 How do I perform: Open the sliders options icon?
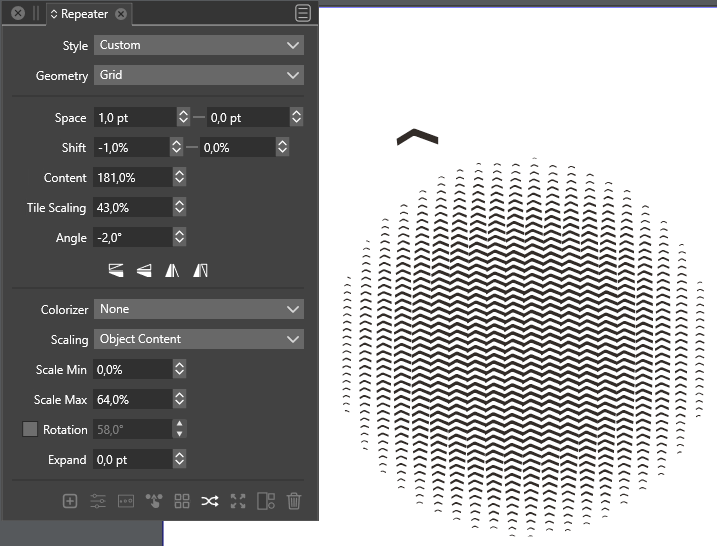pos(98,501)
